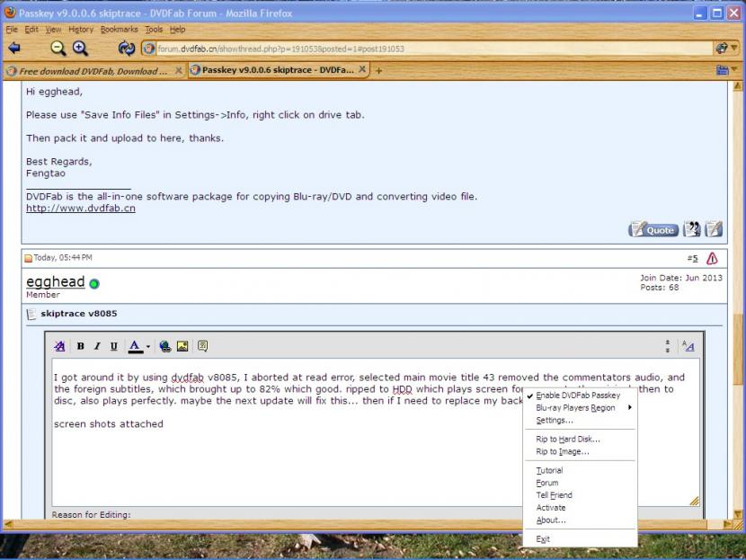The width and height of the screenshot is (746, 560).
Task: Open the egghead username profile link
Action: (x=55, y=281)
